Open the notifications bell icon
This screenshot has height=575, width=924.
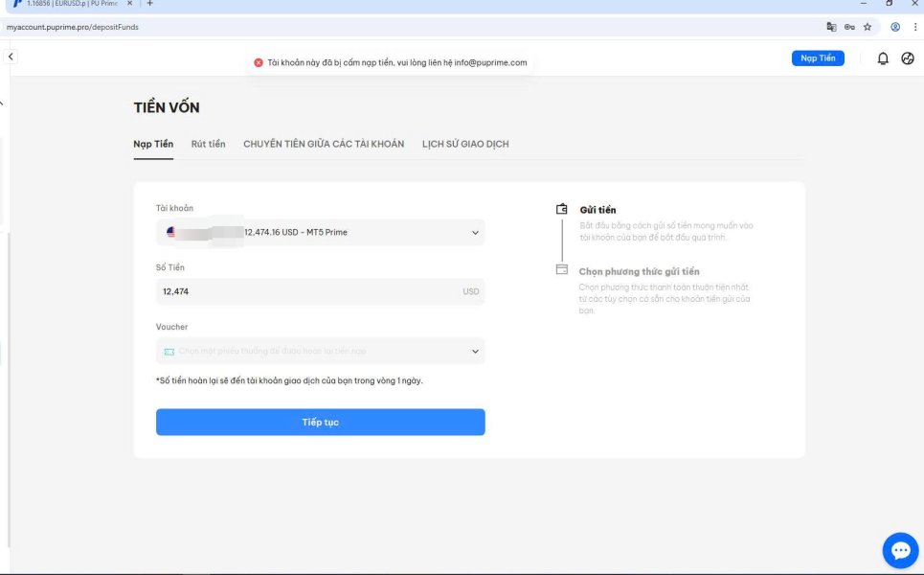[882, 58]
